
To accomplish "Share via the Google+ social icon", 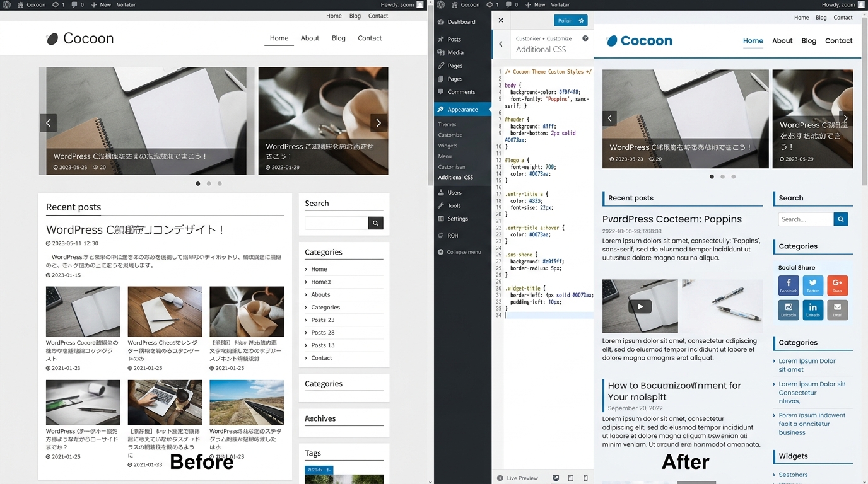I will (x=837, y=285).
